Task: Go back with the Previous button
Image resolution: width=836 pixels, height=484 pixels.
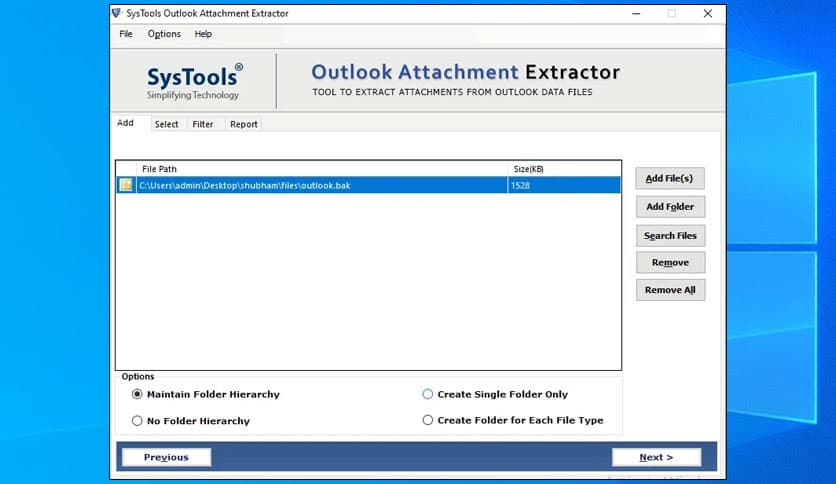Action: (166, 457)
